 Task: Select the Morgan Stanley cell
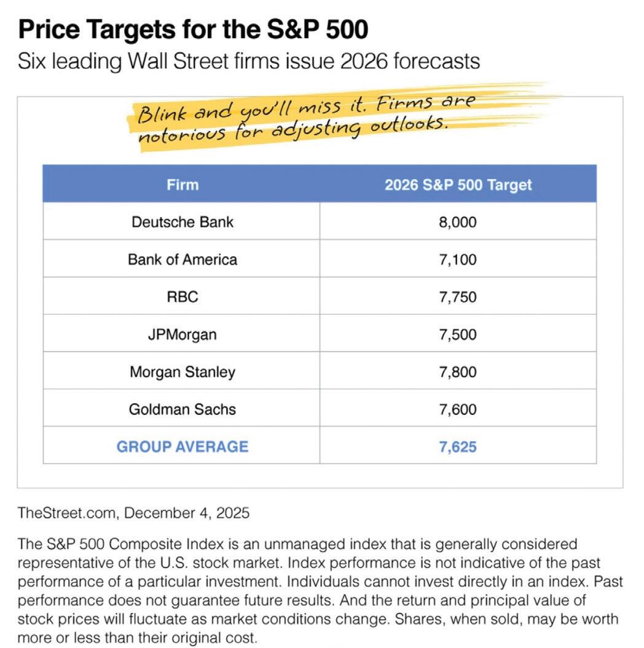(x=182, y=372)
